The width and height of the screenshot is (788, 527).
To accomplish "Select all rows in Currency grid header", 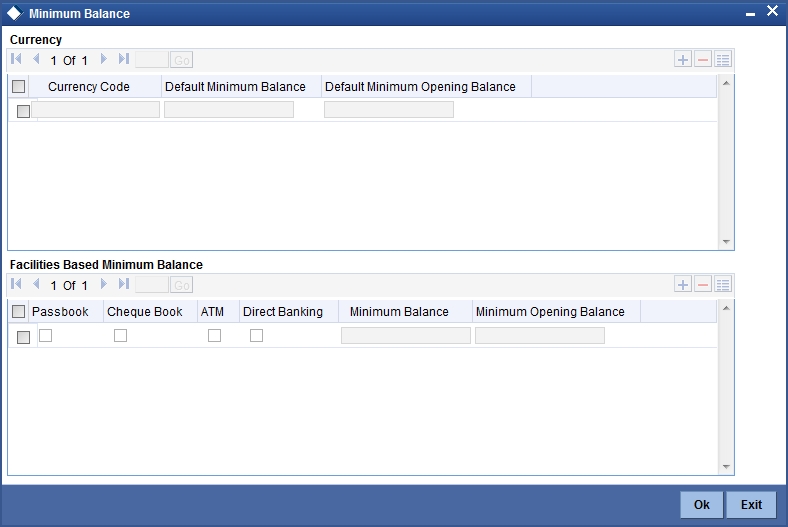I will point(19,86).
